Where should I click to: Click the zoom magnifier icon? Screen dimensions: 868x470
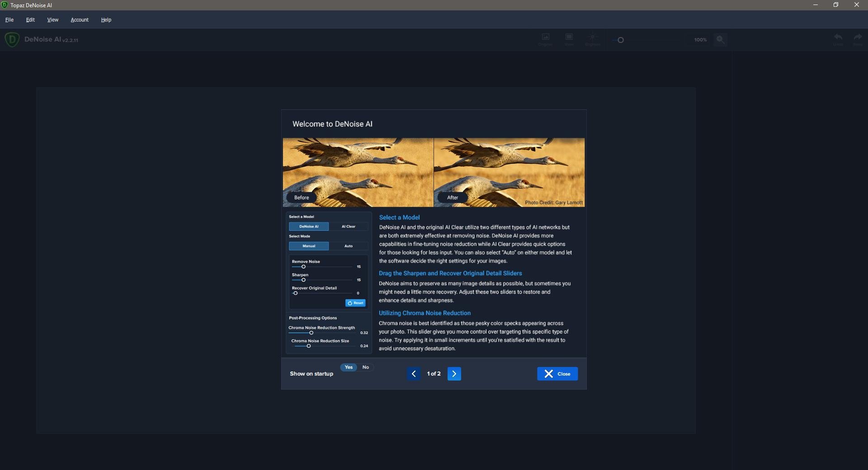point(721,40)
